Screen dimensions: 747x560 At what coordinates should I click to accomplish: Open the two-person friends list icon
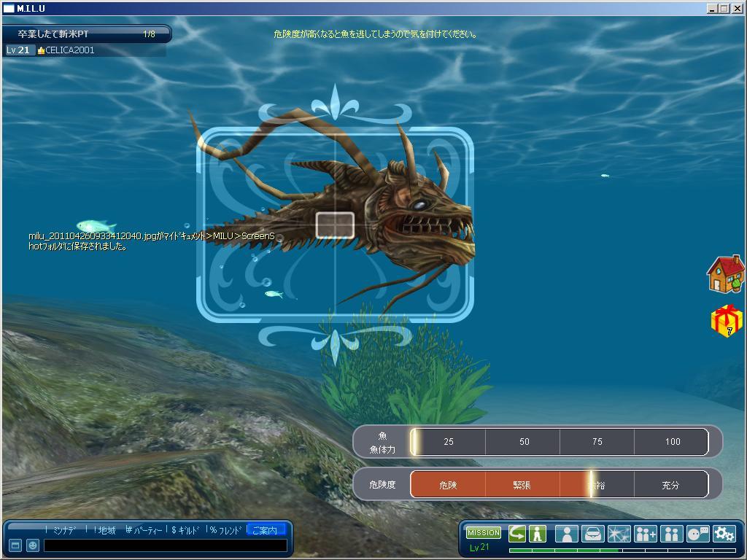click(x=671, y=534)
